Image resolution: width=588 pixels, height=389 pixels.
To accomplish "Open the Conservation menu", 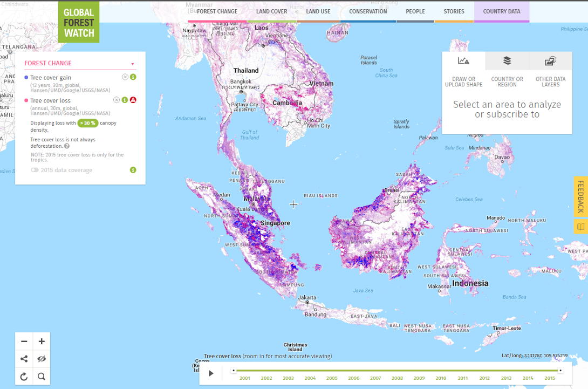I will point(368,11).
